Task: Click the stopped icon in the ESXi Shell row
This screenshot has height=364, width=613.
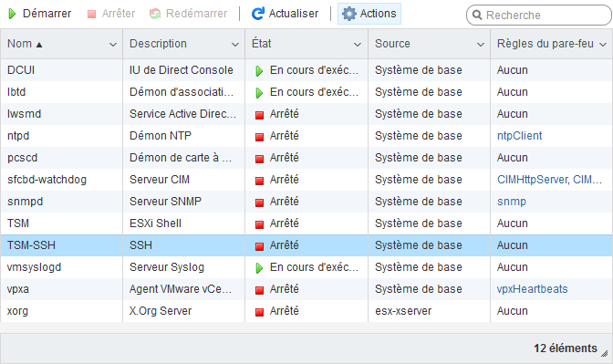Action: click(x=259, y=224)
